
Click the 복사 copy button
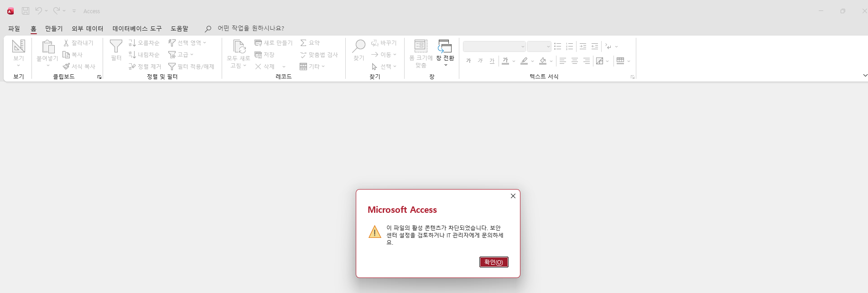[x=73, y=55]
